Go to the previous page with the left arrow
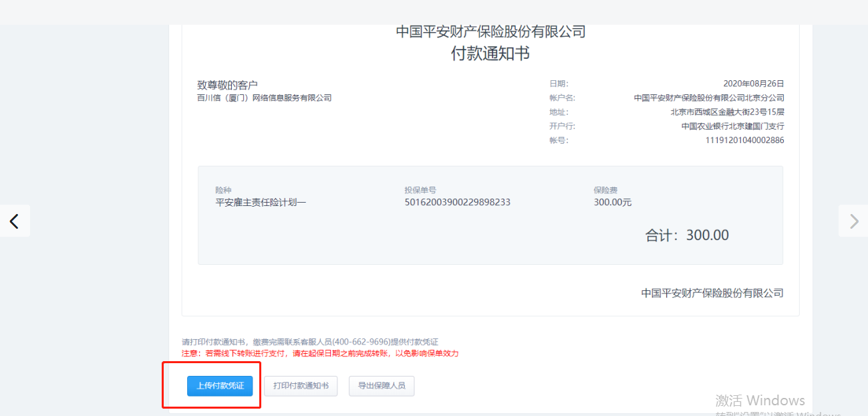 point(15,221)
